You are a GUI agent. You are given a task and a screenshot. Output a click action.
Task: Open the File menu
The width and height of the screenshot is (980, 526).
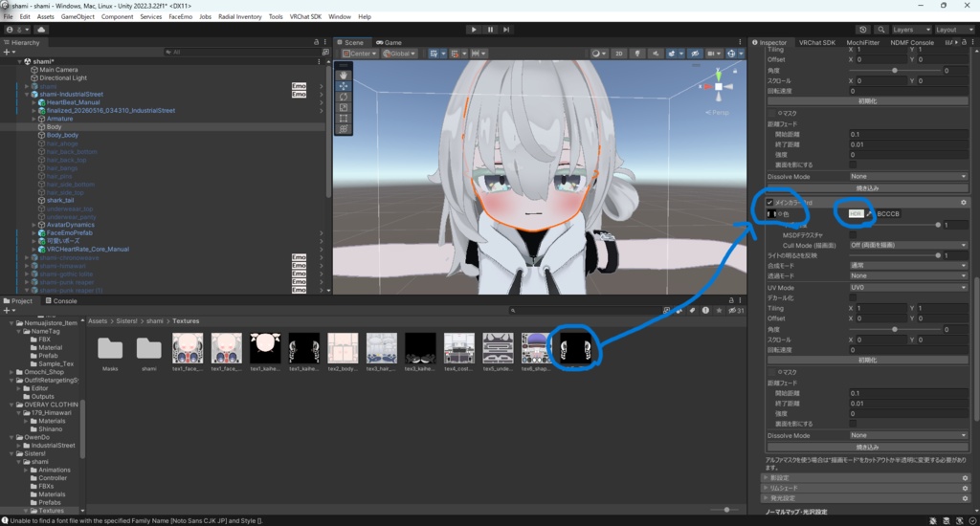[x=8, y=17]
